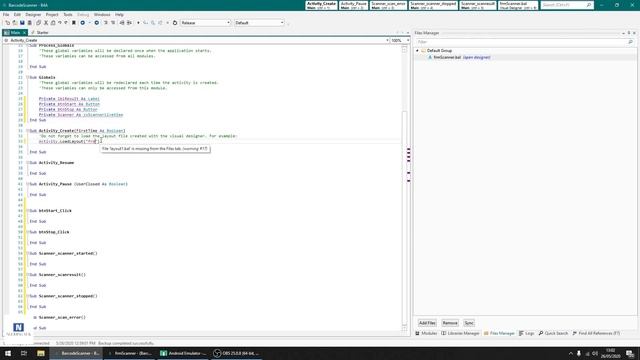Image resolution: width=640 pixels, height=360 pixels.
Task: Click the Sync button
Action: [469, 323]
